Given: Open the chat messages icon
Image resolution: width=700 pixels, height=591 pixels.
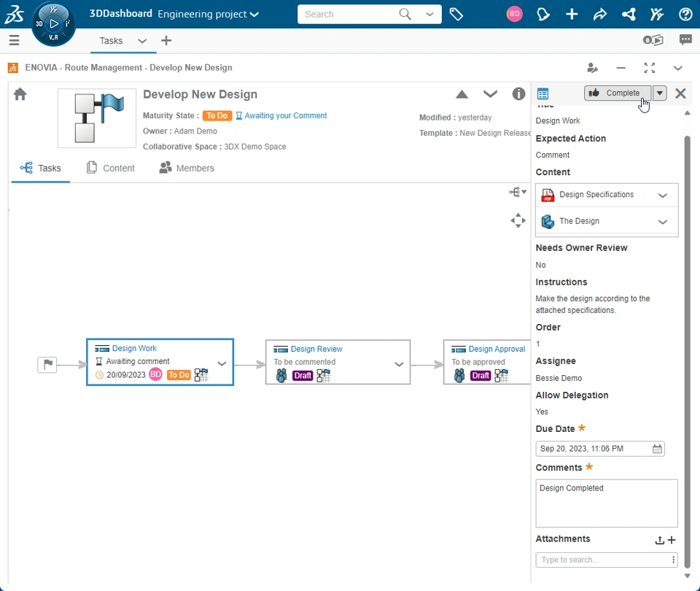Looking at the screenshot, I should (685, 39).
